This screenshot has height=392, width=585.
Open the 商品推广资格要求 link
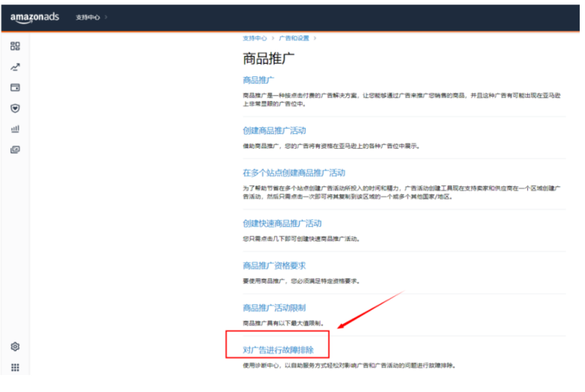coord(274,266)
